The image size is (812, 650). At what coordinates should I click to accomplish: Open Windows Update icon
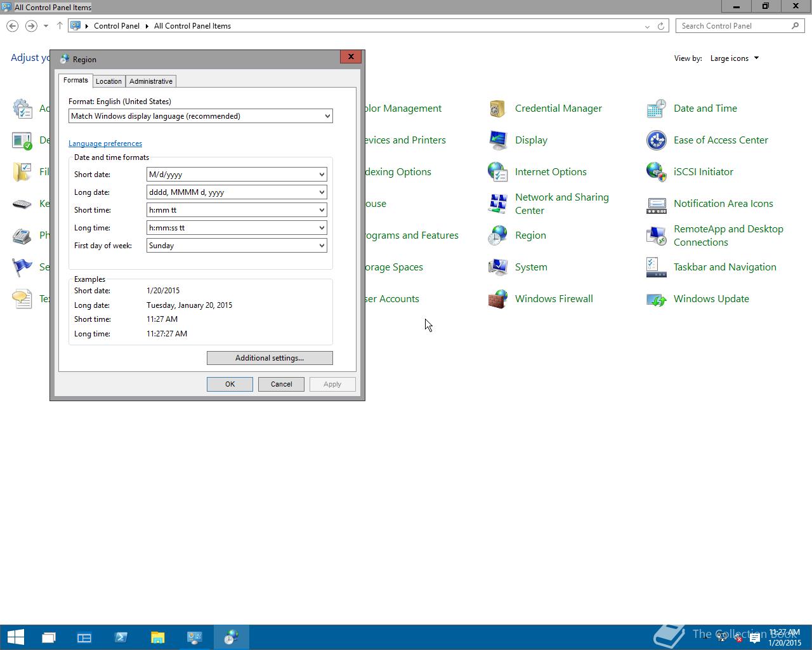coord(656,299)
